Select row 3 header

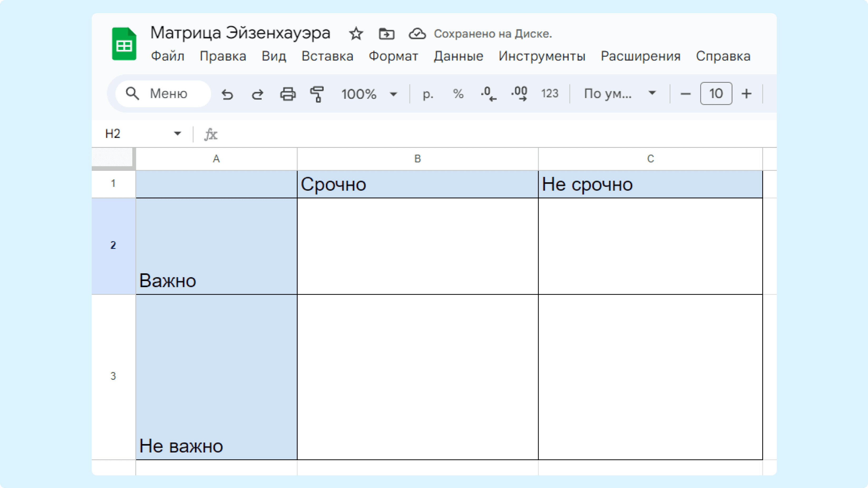(113, 377)
